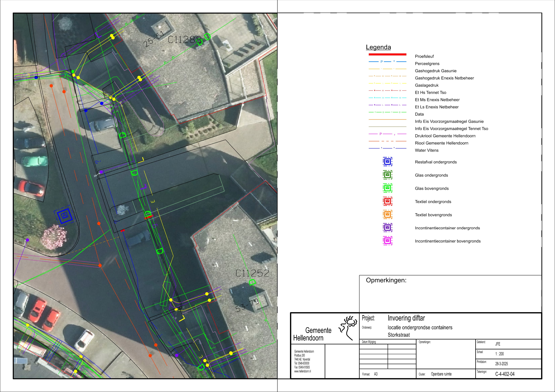The image size is (555, 392).
Task: Click the magenta Incontinentiecontainer bovengronds icon
Action: 387,241
